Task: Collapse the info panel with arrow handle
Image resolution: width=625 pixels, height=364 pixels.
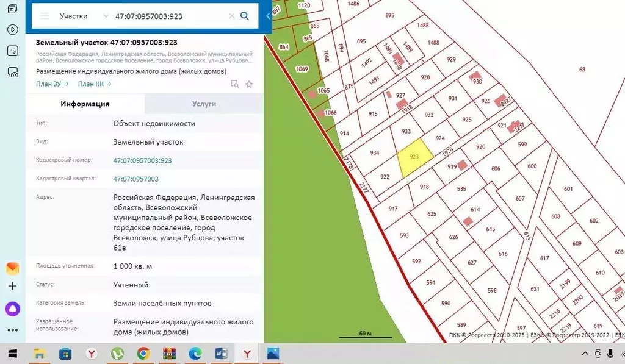Action: [267, 16]
